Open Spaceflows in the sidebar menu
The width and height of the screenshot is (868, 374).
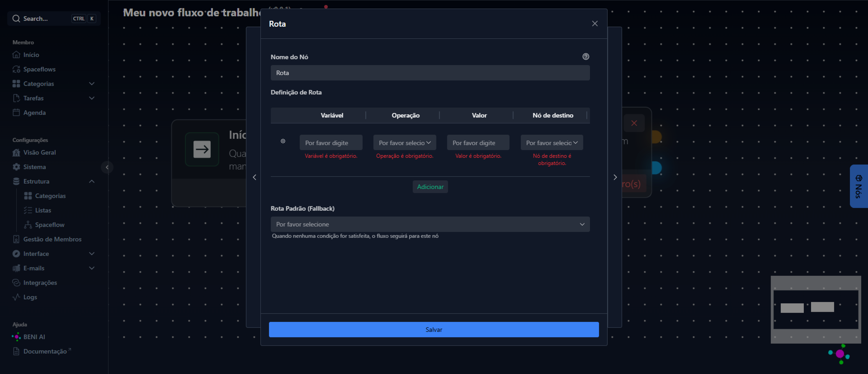tap(39, 69)
